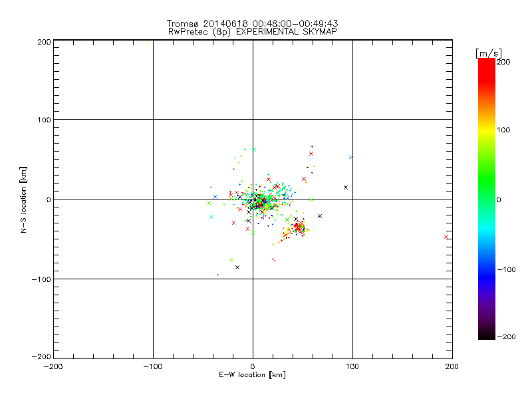532x399 pixels.
Task: Click the small yellow dot at top left
Action: [x=148, y=43]
